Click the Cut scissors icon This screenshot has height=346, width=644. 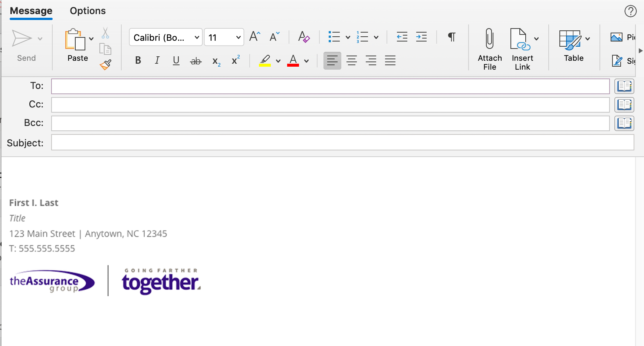click(105, 33)
